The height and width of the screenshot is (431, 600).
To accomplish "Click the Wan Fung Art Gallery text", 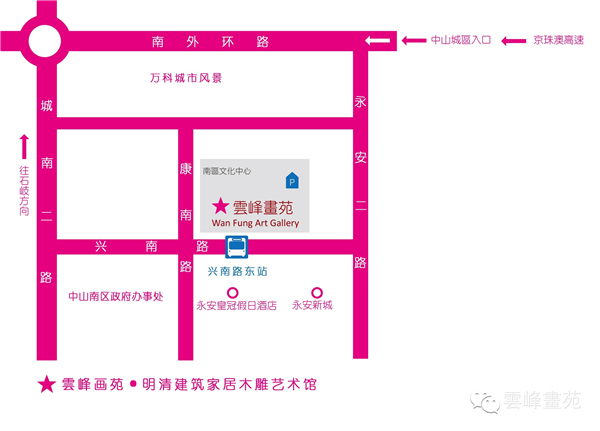I will (256, 225).
